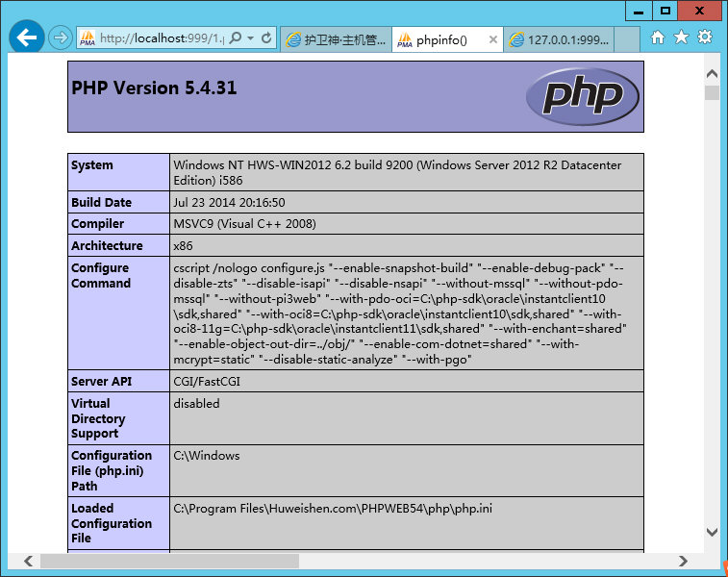Click the 'Jul 23 2014 20:16:50' value
728x577 pixels.
pyautogui.click(x=229, y=202)
